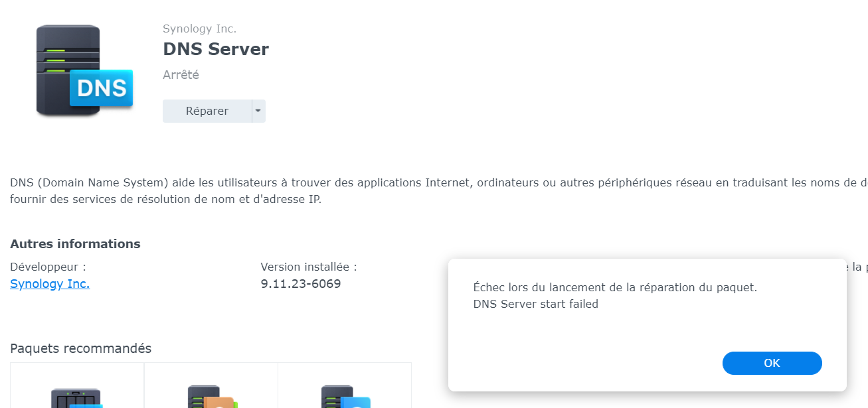Open the dropdown arrow next to Réparer
The height and width of the screenshot is (408, 868).
(x=258, y=111)
